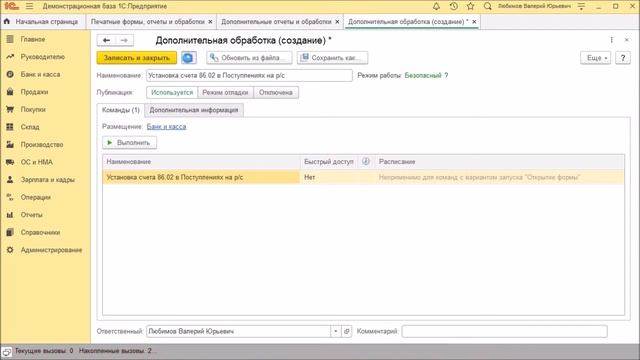Select the Отключена publication option
This screenshot has height=360, width=640.
coord(276,92)
